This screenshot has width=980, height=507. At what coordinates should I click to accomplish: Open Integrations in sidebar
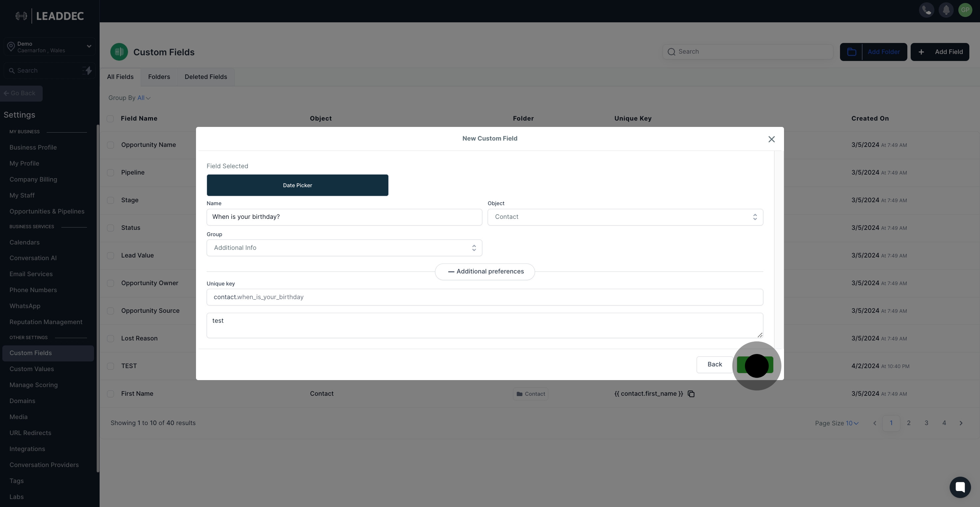(27, 449)
